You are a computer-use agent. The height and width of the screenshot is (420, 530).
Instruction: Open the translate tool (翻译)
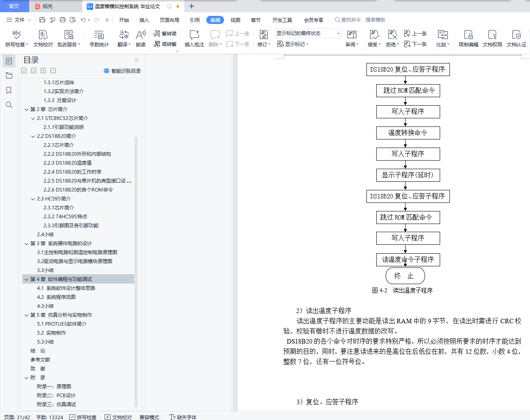(x=124, y=39)
